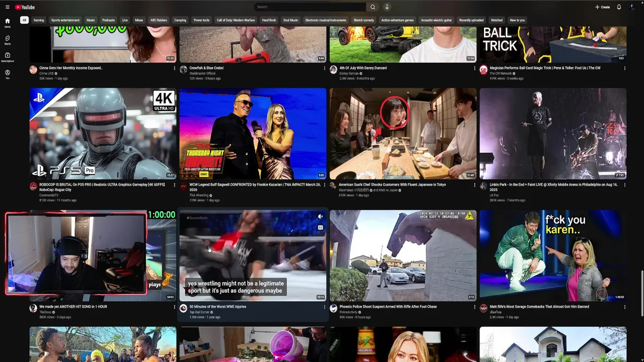The height and width of the screenshot is (362, 644).
Task: Select the Recently uploaded chip
Action: point(471,20)
